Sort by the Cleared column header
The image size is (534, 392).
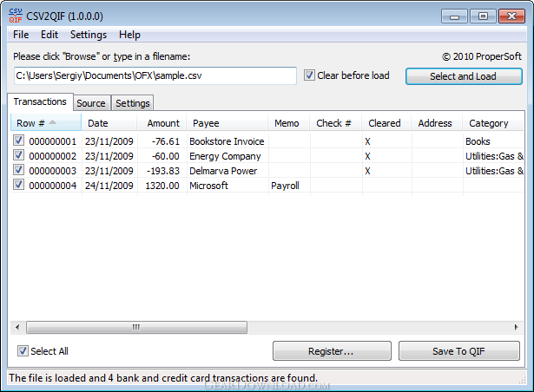pyautogui.click(x=386, y=123)
